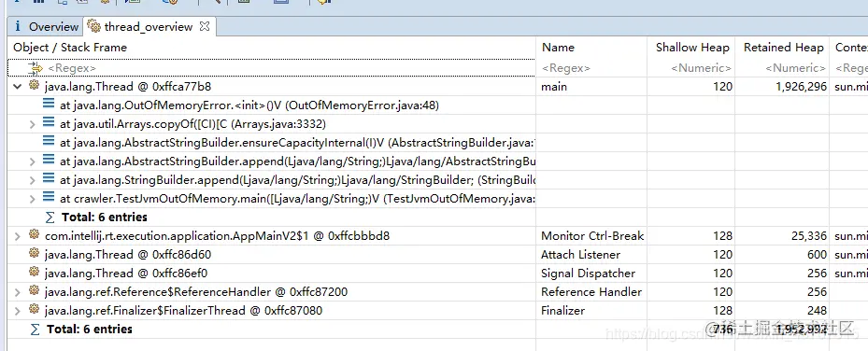Click the AppMainV2$1 thread gear icon
The width and height of the screenshot is (868, 351).
point(34,235)
